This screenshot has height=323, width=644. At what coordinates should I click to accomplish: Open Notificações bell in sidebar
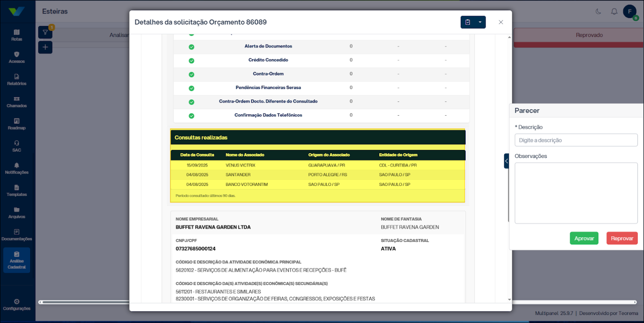tap(17, 168)
